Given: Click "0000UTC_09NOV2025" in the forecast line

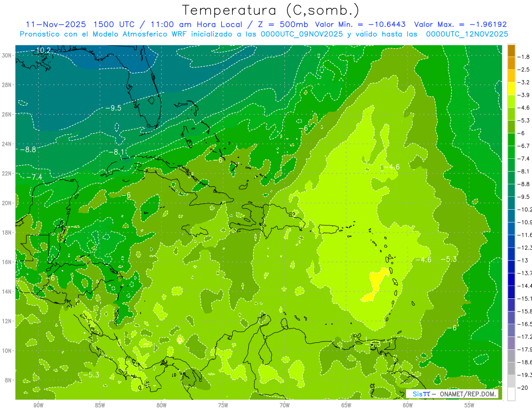Looking at the screenshot, I should click(301, 34).
